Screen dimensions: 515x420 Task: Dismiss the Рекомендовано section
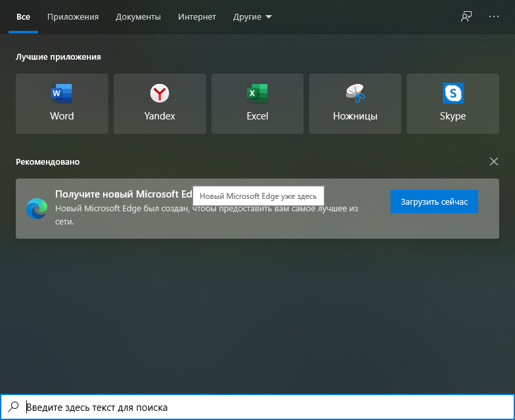(494, 161)
